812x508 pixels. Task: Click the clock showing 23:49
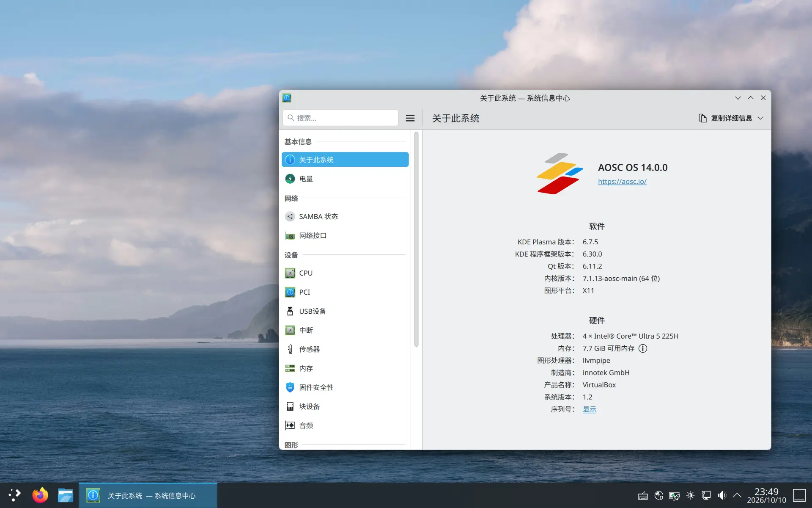[x=766, y=495]
